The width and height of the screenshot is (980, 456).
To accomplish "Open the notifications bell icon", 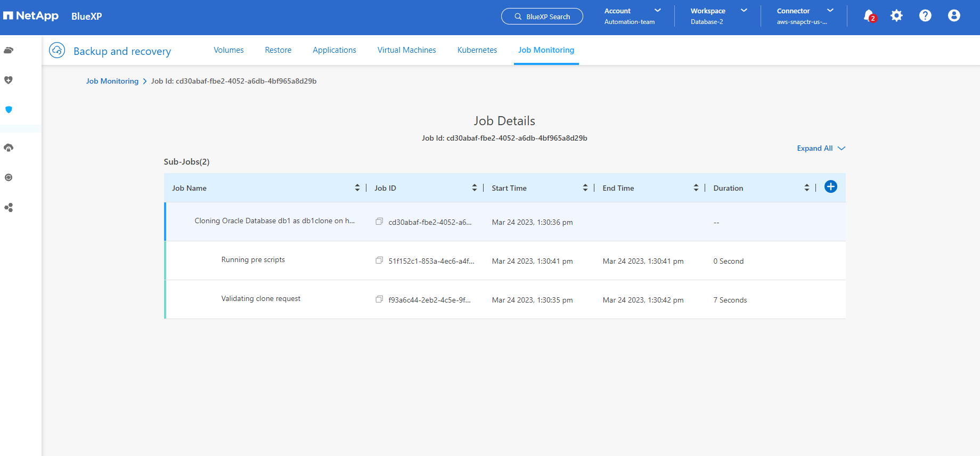I will [x=868, y=16].
